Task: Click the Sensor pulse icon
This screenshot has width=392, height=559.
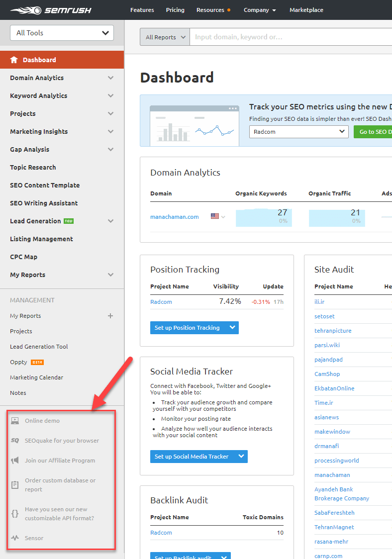Action: point(15,538)
